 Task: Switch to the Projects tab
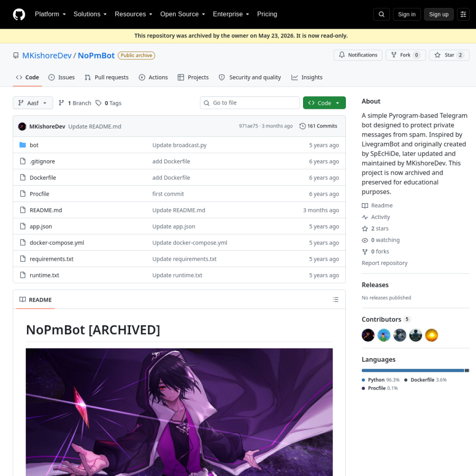tap(193, 77)
